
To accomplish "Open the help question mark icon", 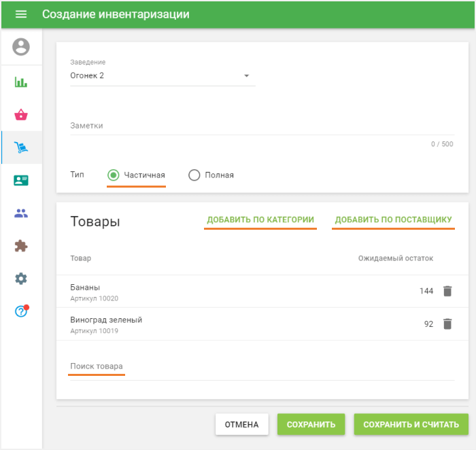I will point(21,311).
